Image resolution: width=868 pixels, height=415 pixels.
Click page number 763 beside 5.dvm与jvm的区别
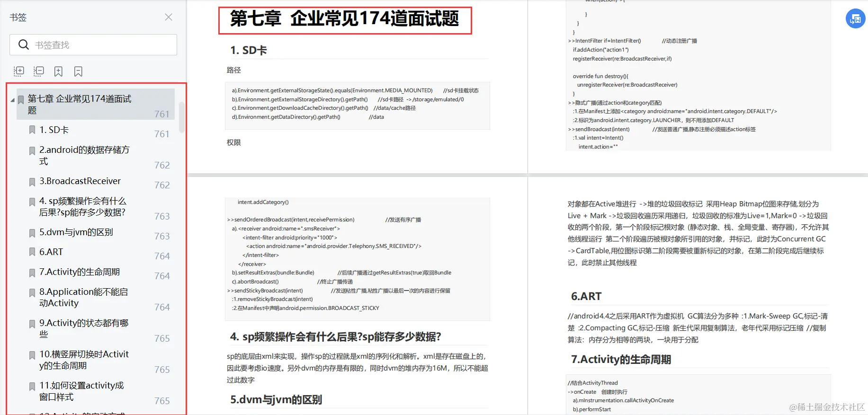click(162, 236)
